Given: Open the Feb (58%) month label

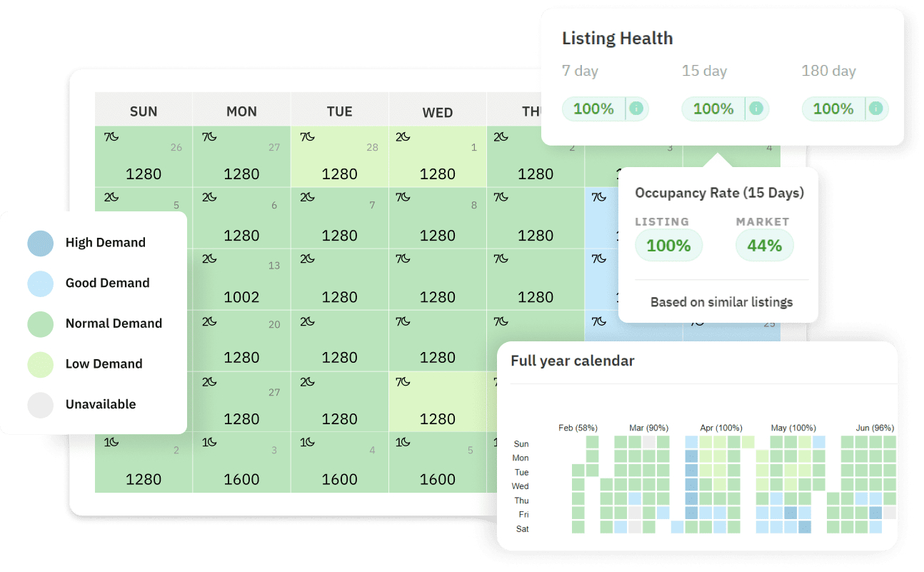Looking at the screenshot, I should coord(577,428).
